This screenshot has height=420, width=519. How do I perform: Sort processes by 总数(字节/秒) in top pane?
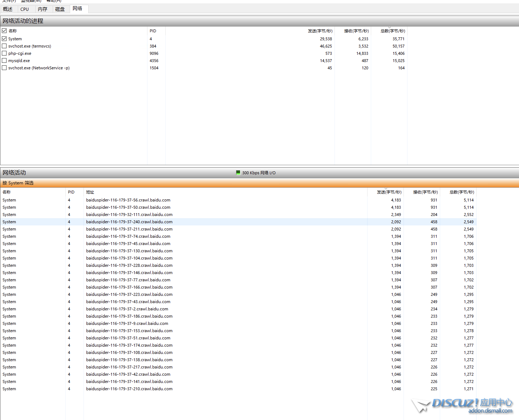coord(392,31)
